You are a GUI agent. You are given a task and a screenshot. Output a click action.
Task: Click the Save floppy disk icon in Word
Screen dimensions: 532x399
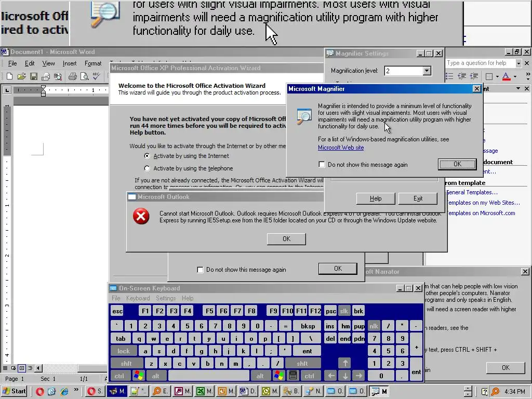click(x=34, y=76)
